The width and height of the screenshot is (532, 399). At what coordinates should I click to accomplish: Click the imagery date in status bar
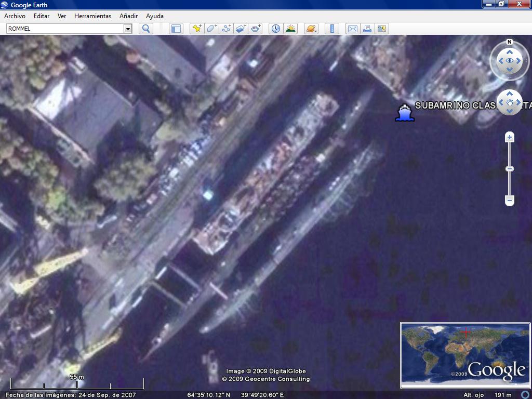tap(71, 395)
